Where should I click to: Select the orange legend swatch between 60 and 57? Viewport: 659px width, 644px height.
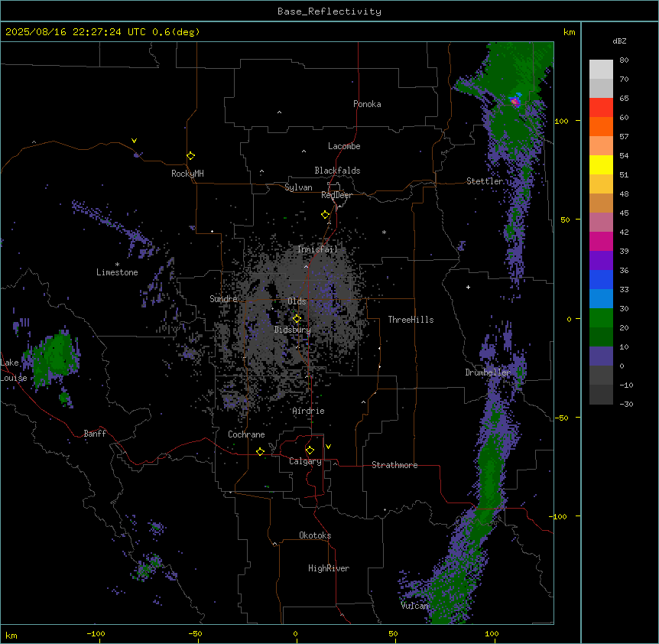(601, 126)
